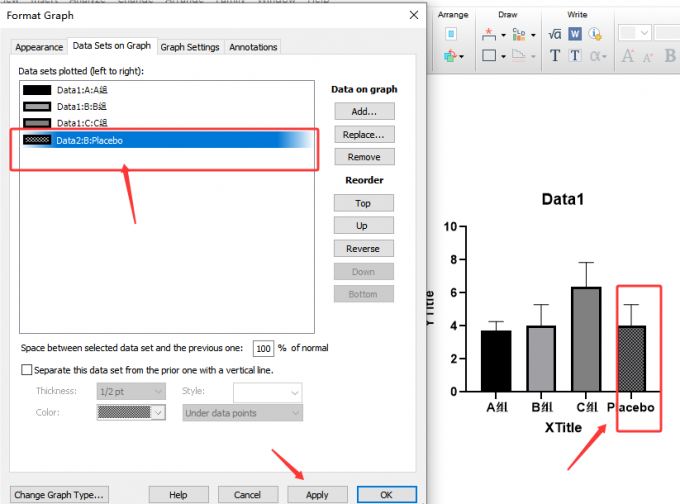
Task: Open the Under data points dropdown
Action: pos(242,413)
